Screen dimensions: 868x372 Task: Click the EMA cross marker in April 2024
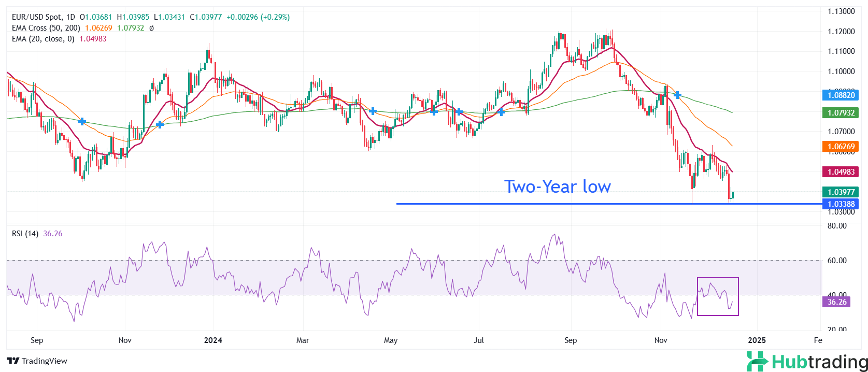pyautogui.click(x=373, y=111)
